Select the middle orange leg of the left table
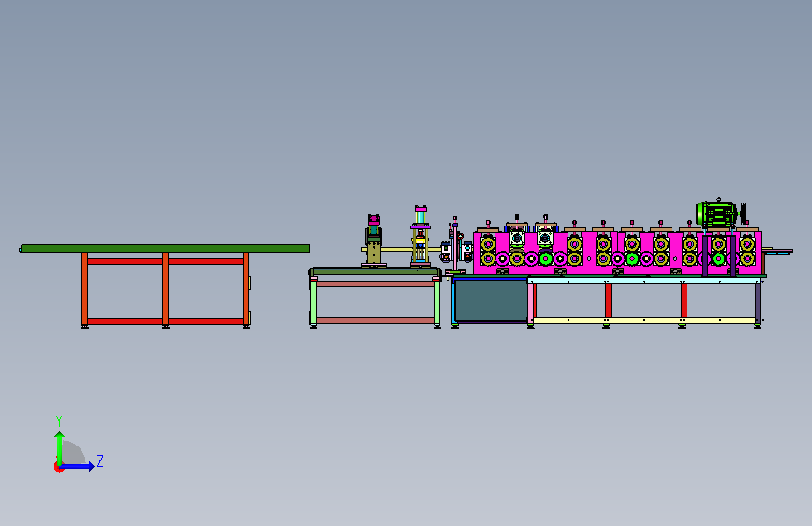Image resolution: width=812 pixels, height=526 pixels. coord(165,289)
